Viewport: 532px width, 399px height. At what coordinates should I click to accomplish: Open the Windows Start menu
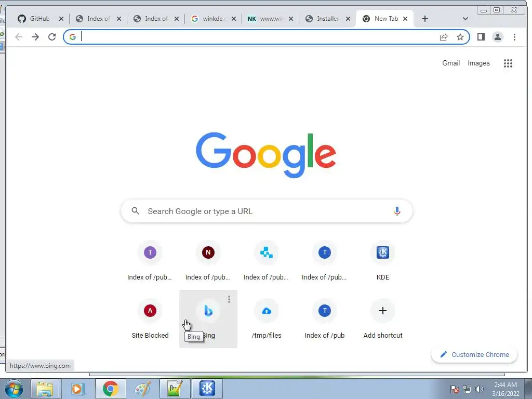(14, 389)
